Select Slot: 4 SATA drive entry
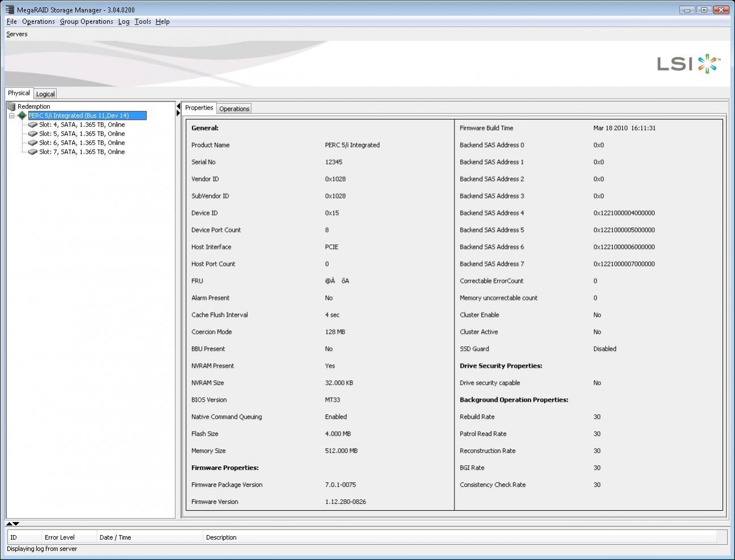Viewport: 735px width, 560px height. (x=82, y=125)
